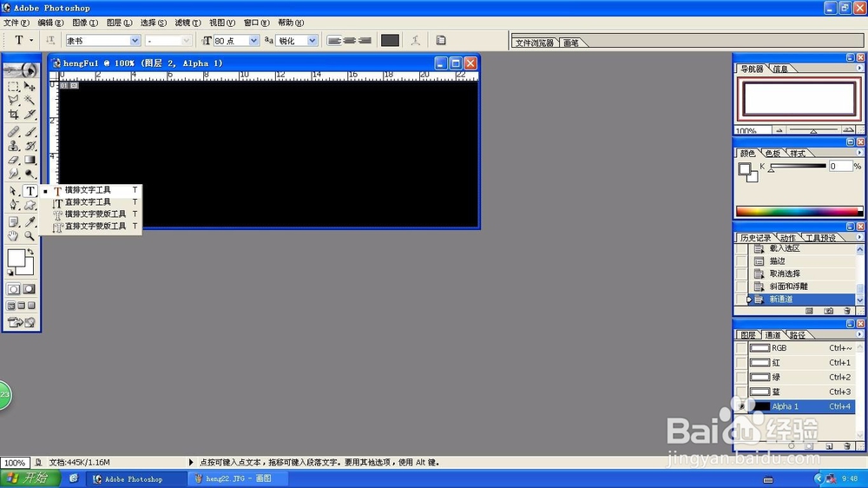Change text orientation in options bar
The image size is (868, 488).
point(50,41)
